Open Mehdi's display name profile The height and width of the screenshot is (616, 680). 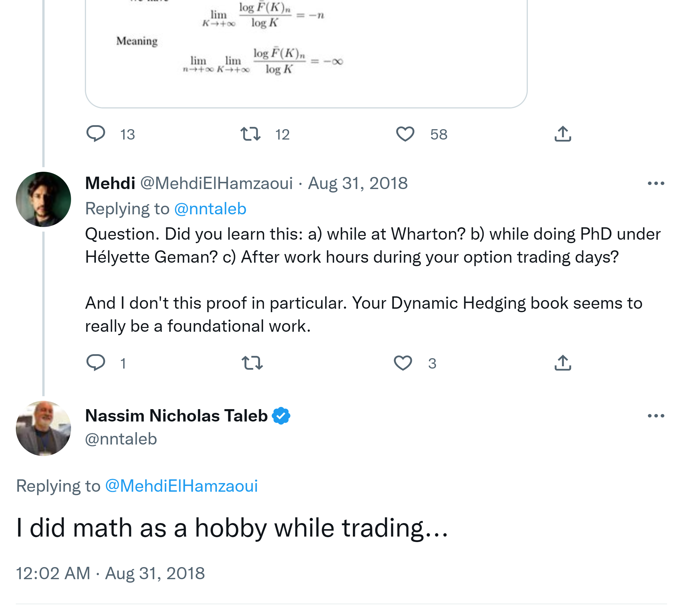coord(110,184)
